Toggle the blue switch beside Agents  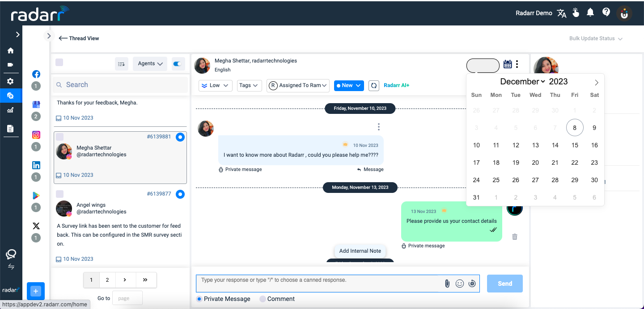point(178,64)
